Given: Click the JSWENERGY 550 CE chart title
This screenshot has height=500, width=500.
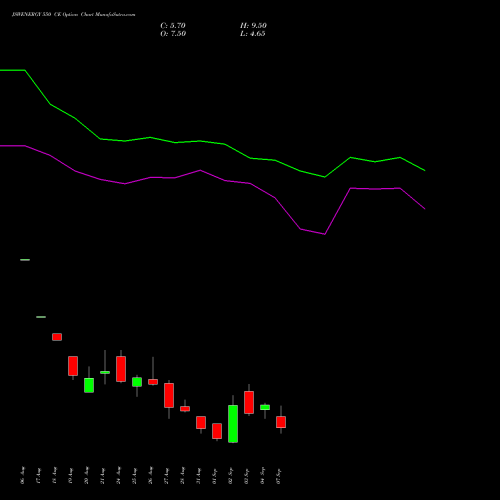Looking at the screenshot, I should 74,15.
